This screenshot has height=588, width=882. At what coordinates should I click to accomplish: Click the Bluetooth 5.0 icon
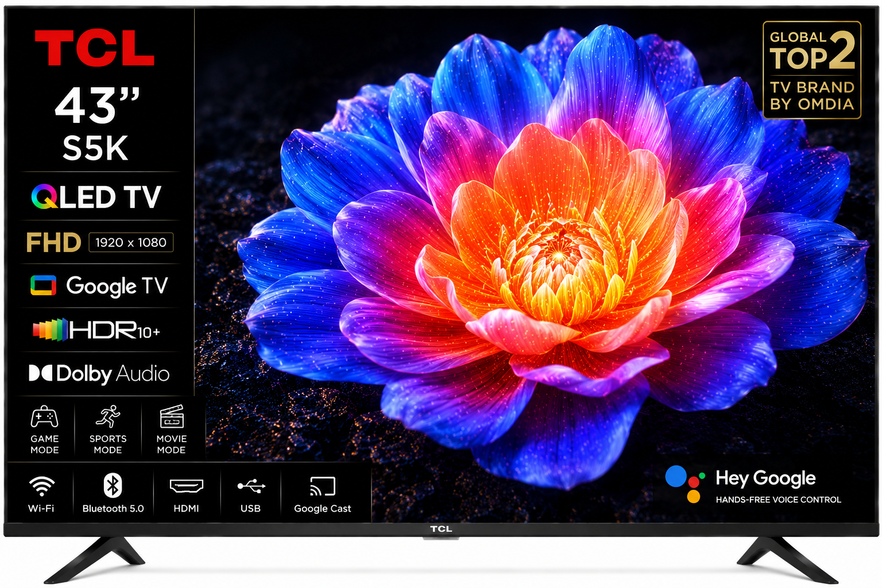tap(113, 485)
